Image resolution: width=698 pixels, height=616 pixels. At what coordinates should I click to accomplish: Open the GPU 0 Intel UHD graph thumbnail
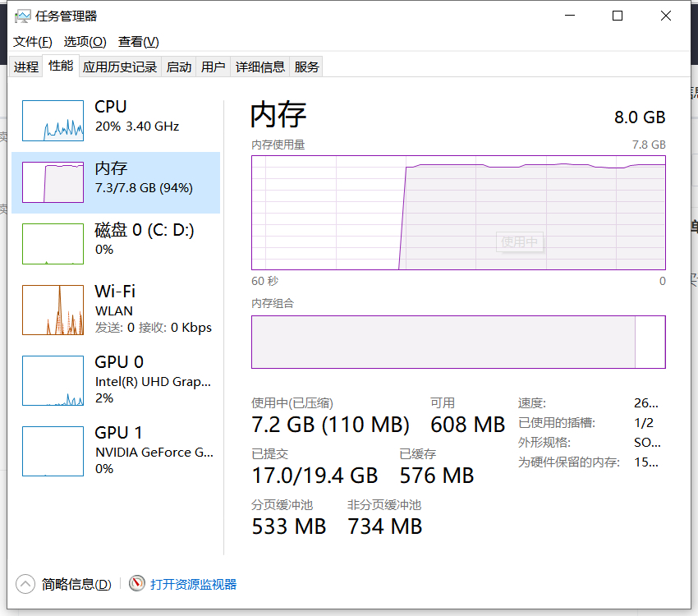(x=53, y=380)
